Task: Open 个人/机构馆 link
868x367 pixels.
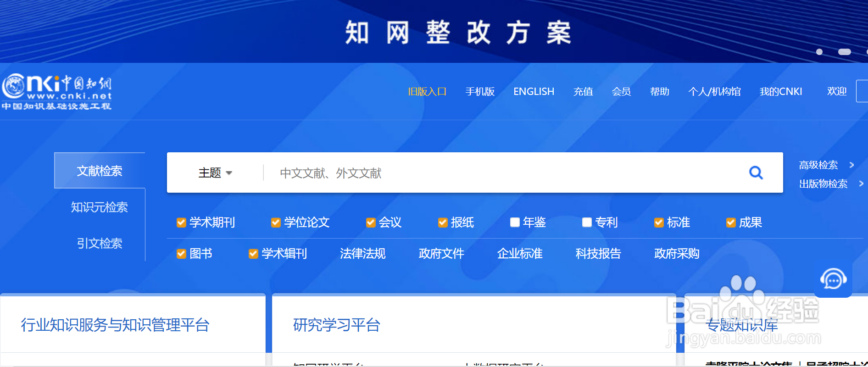Action: (x=714, y=91)
